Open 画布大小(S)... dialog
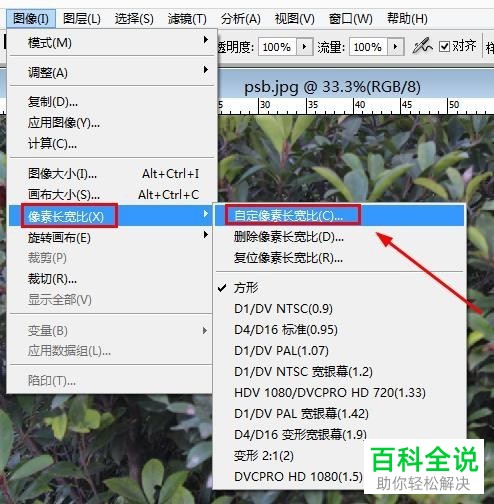This screenshot has width=494, height=504. 112,195
